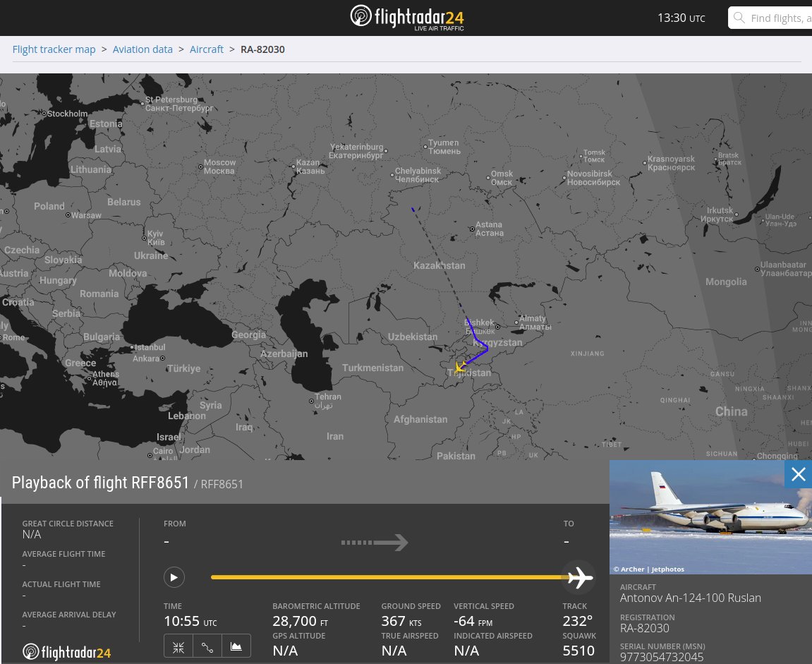
Task: Click the vertical speed value -64 FPM
Action: (473, 621)
